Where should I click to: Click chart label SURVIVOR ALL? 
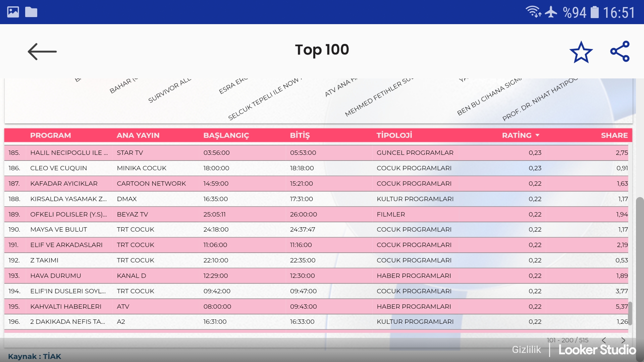tap(169, 90)
